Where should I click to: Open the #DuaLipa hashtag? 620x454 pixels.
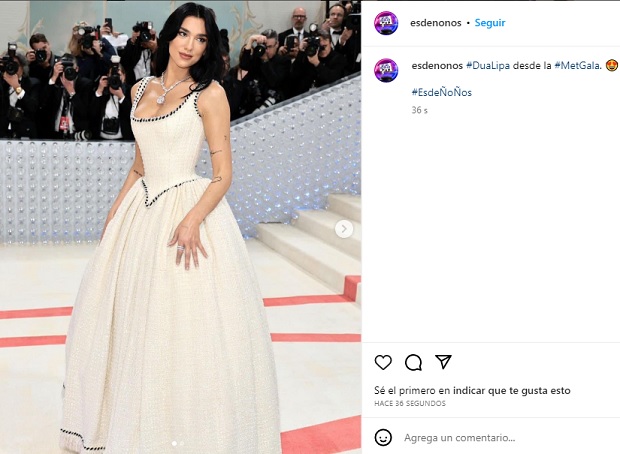(x=488, y=66)
